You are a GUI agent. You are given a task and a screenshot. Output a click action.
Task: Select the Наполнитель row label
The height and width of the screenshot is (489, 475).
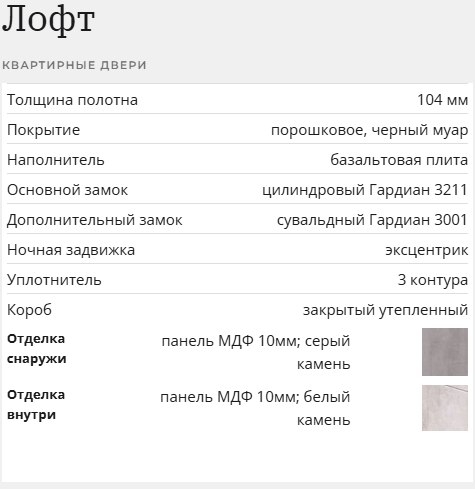pos(56,160)
